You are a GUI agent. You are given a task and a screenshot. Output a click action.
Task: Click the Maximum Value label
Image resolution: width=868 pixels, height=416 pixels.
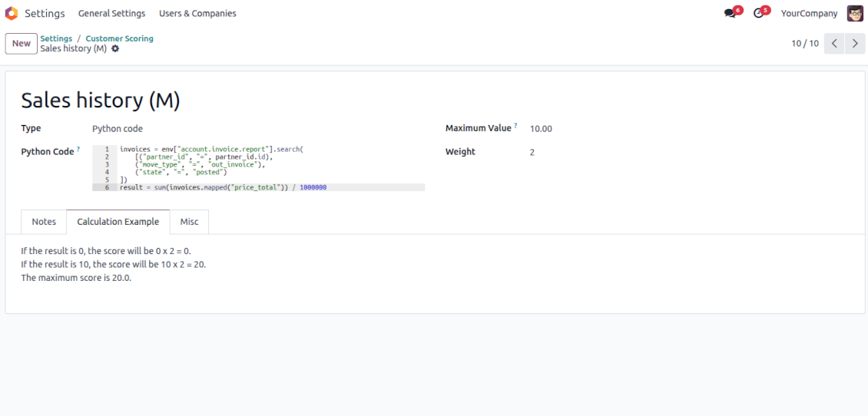479,128
